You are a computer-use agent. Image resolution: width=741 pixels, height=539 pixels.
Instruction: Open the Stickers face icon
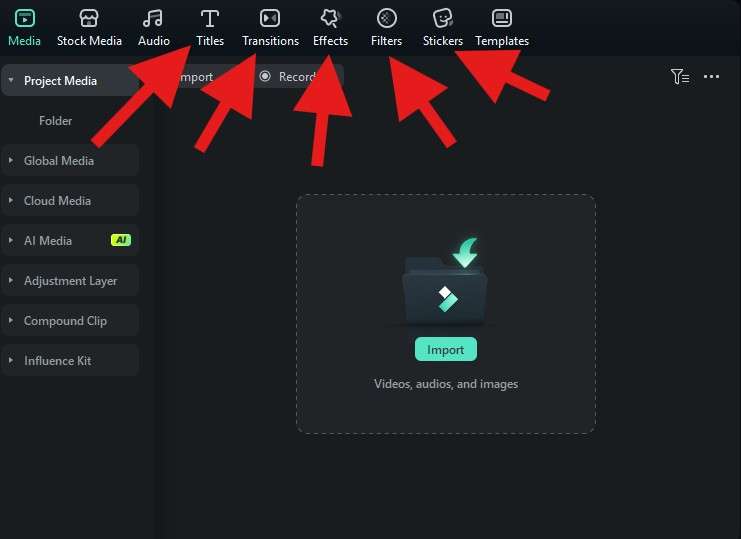pyautogui.click(x=443, y=18)
